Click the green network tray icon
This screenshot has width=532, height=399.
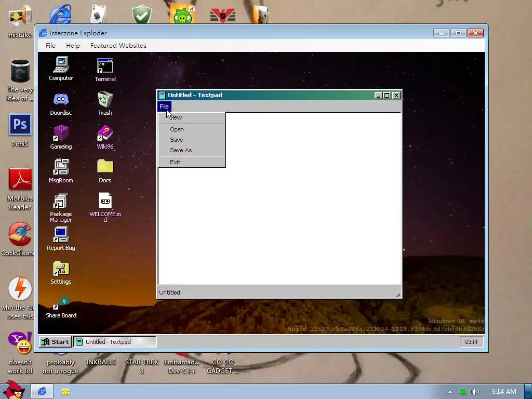[463, 392]
